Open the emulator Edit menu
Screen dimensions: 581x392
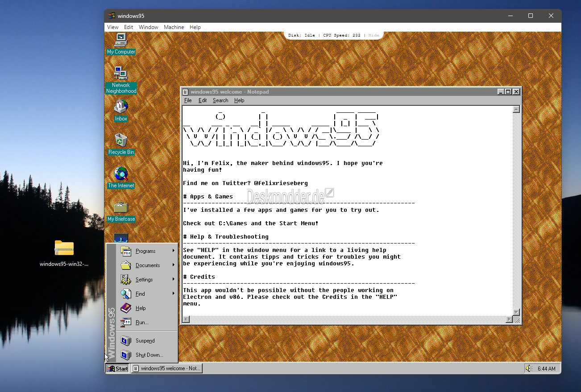129,27
